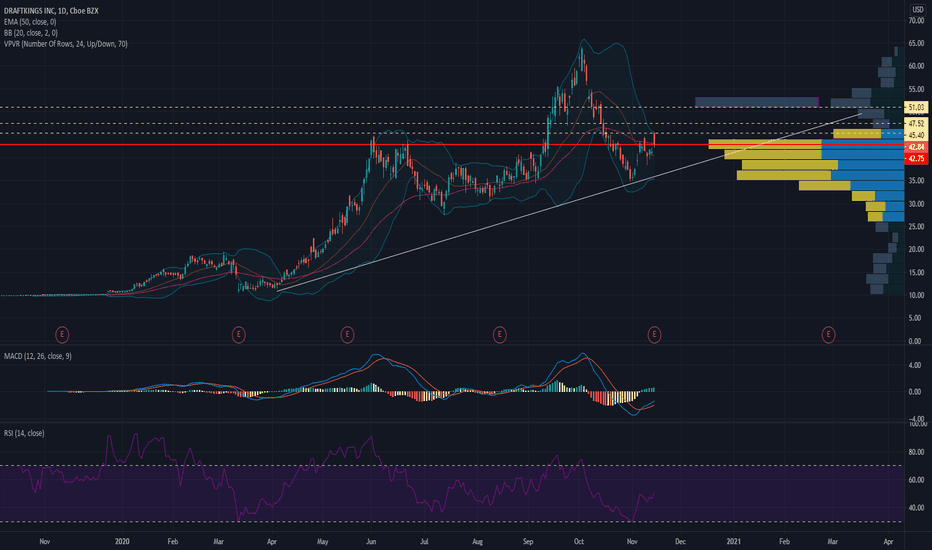Select the 47.52 price level label
This screenshot has height=550, width=932.
coord(915,124)
